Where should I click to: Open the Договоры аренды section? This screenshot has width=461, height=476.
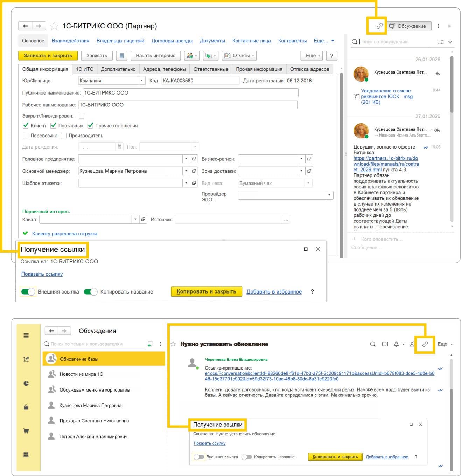point(172,41)
